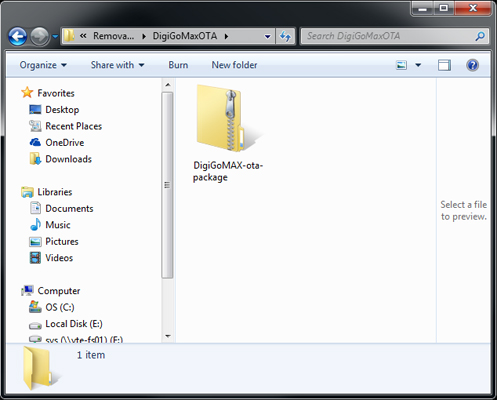Refresh the DigiGoMaxOTA folder view

click(285, 36)
